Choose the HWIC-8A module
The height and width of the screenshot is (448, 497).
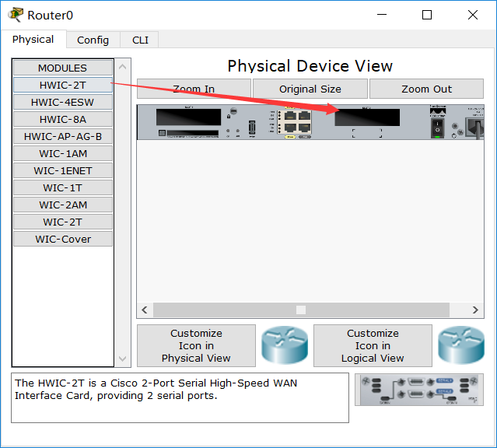coord(63,119)
